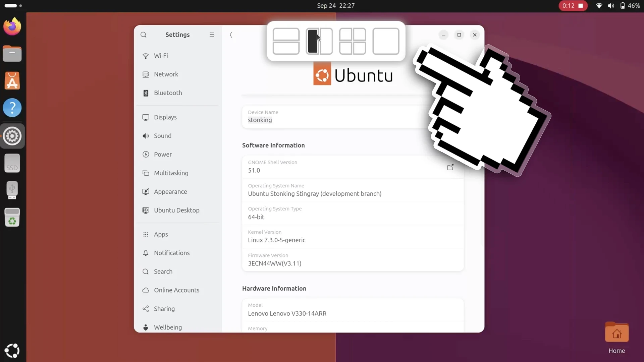
Task: Open Displays settings
Action: pyautogui.click(x=178, y=117)
